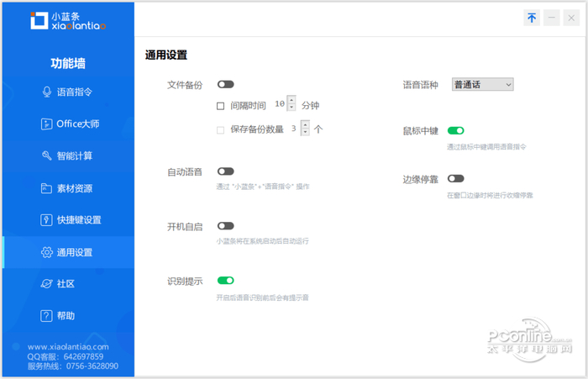
Task: Decrease 间隔时间 minutes with down arrow
Action: [x=291, y=108]
